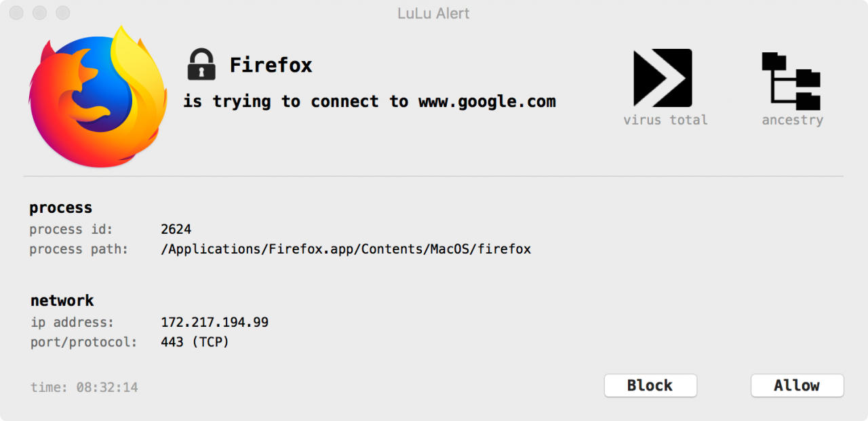Close the LuLu Alert window
Viewport: 868px width, 421px height.
[16, 13]
